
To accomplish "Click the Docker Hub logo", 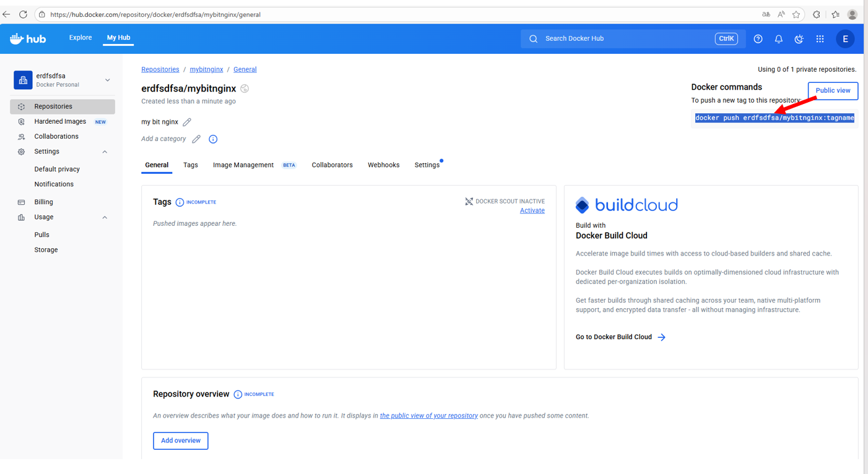I will pos(28,39).
